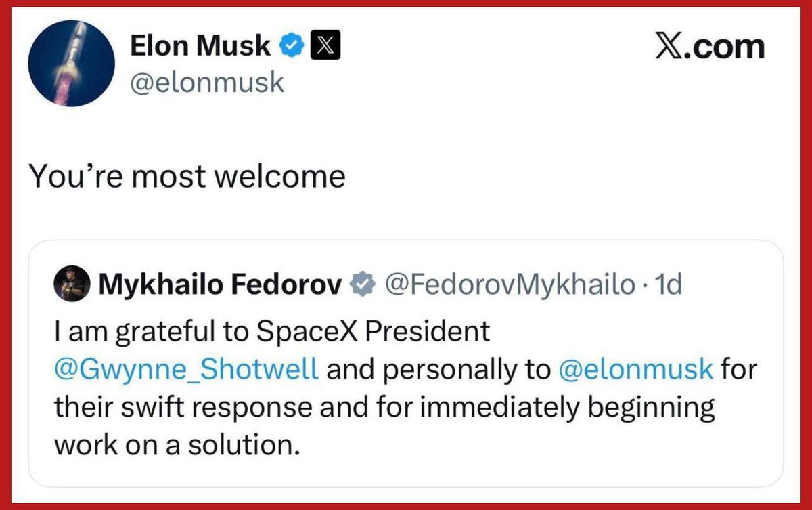The height and width of the screenshot is (510, 812).
Task: Click the 1d timestamp of quoted post
Action: pyautogui.click(x=667, y=285)
